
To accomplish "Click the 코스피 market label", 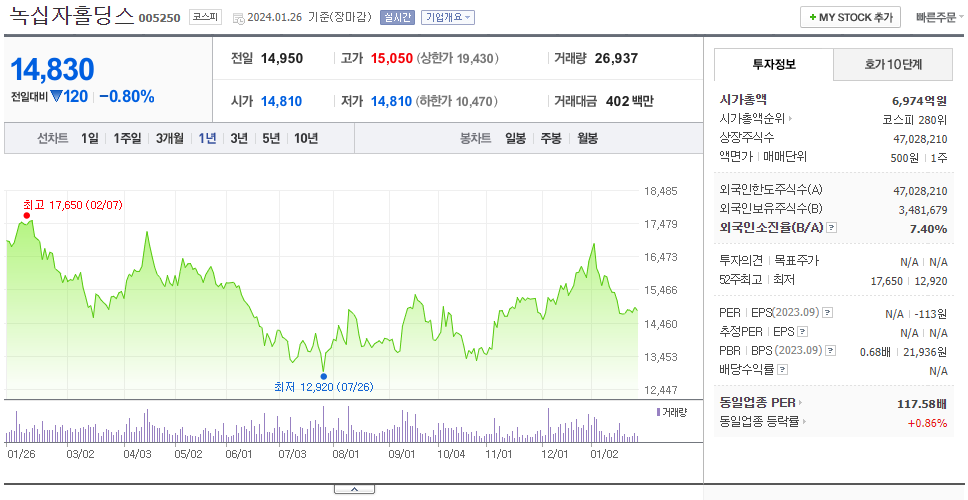I will (205, 17).
